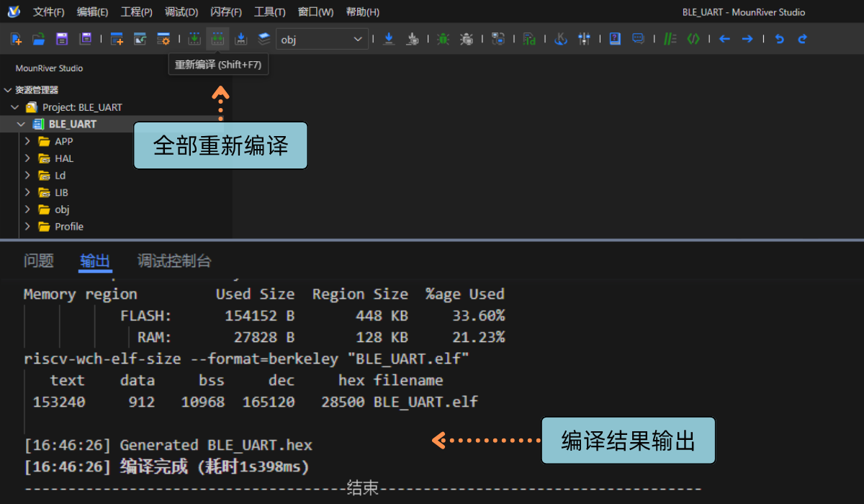Click the window with green arrow icon
Image resolution: width=864 pixels, height=504 pixels.
140,39
